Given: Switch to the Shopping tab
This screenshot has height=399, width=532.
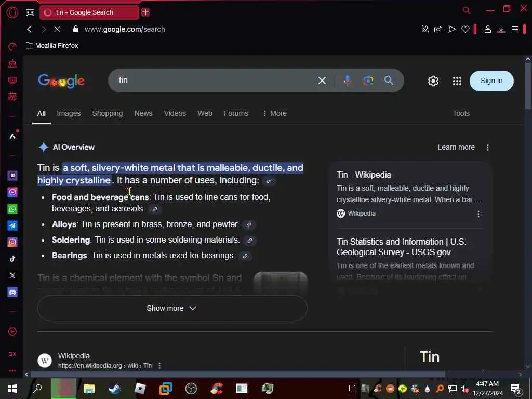Looking at the screenshot, I should [107, 113].
